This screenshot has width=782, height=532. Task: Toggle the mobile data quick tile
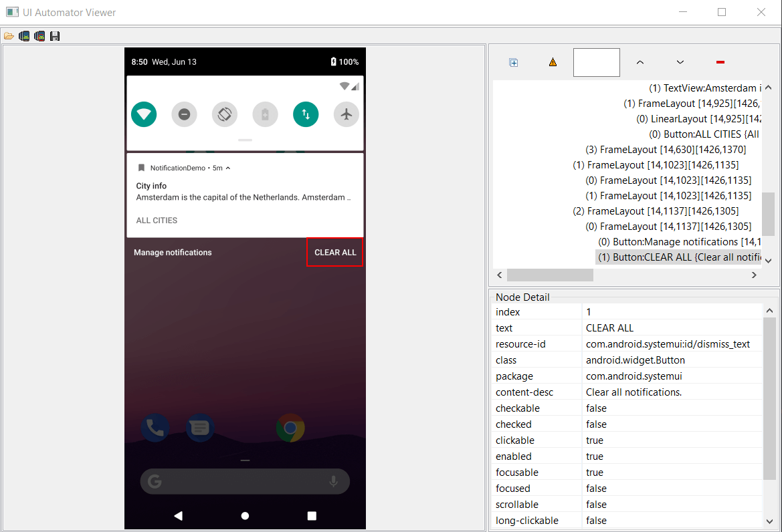306,114
